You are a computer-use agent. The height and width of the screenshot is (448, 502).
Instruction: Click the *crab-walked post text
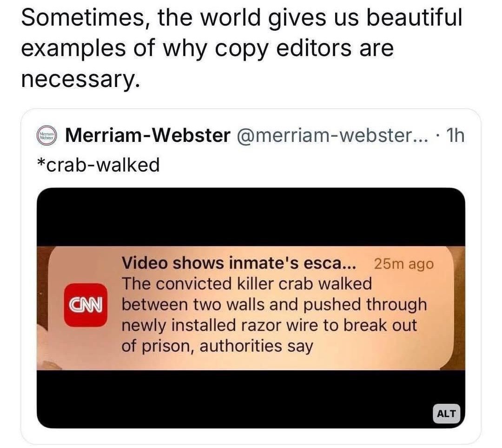point(98,164)
